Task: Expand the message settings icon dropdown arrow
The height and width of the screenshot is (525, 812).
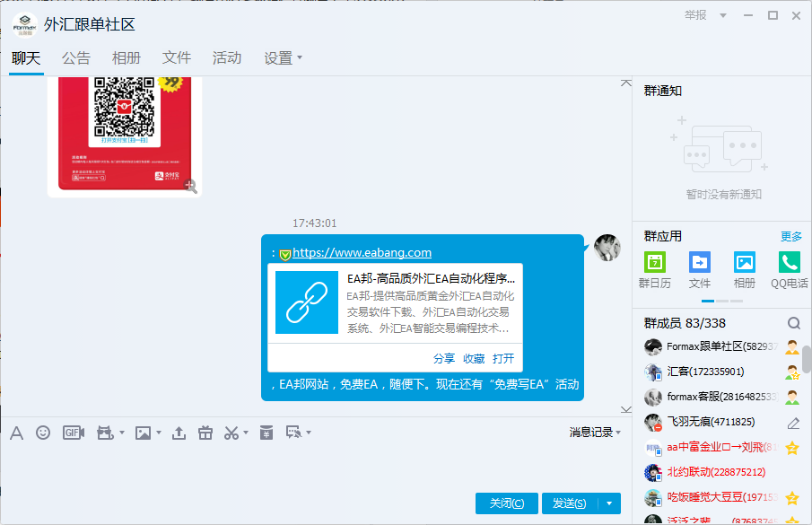Action: pos(309,433)
